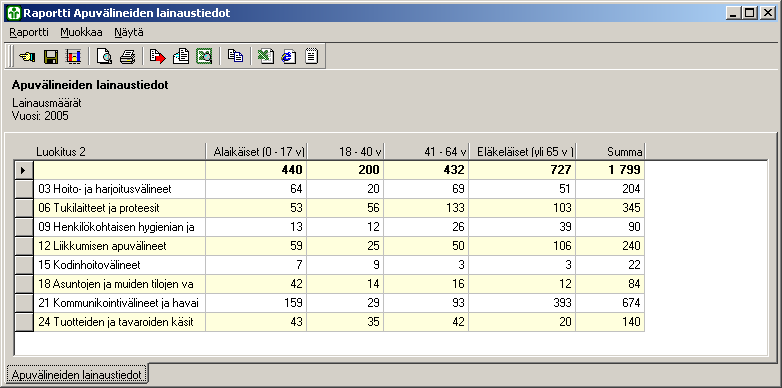This screenshot has width=782, height=388.
Task: Sort by Alaikäiset (0 - 17 v) column header
Action: point(256,152)
